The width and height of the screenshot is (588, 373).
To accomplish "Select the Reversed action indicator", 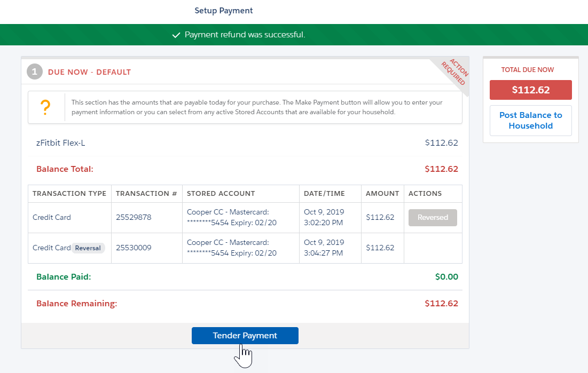I will pyautogui.click(x=433, y=217).
